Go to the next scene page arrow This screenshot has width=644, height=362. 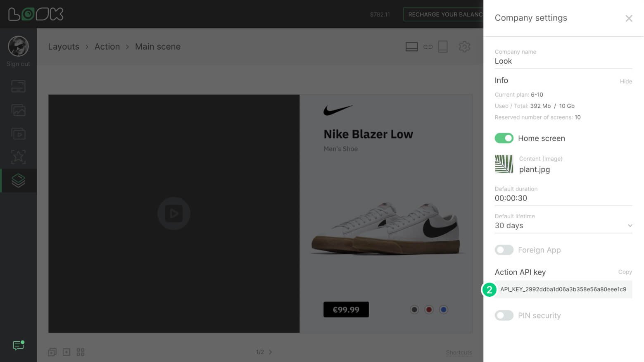271,352
